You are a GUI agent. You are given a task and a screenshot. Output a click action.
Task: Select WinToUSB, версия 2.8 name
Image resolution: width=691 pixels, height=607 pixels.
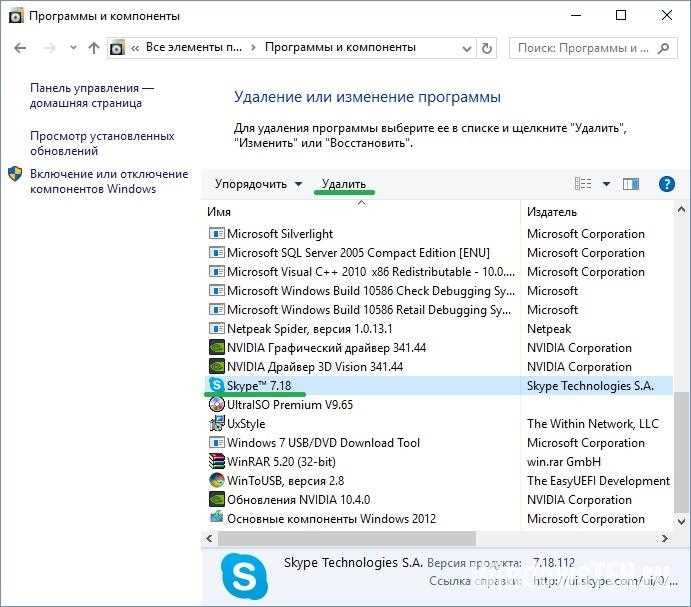coord(285,480)
